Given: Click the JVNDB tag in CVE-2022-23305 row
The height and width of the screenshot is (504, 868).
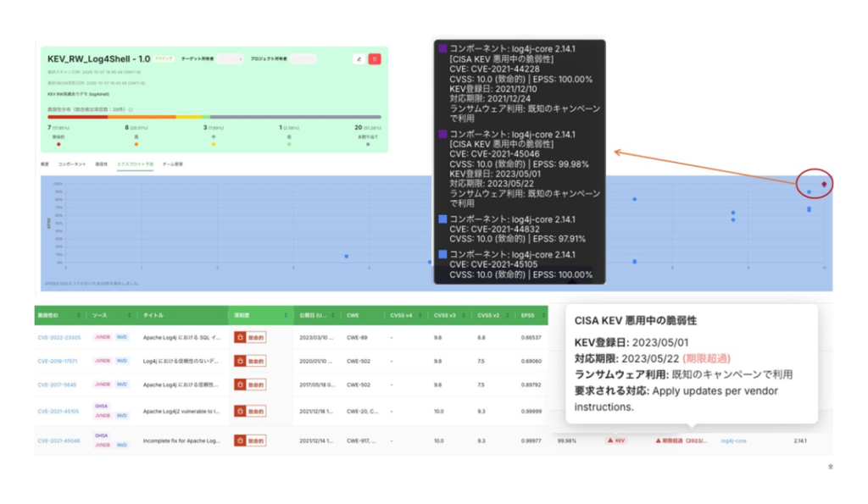Looking at the screenshot, I should click(102, 337).
